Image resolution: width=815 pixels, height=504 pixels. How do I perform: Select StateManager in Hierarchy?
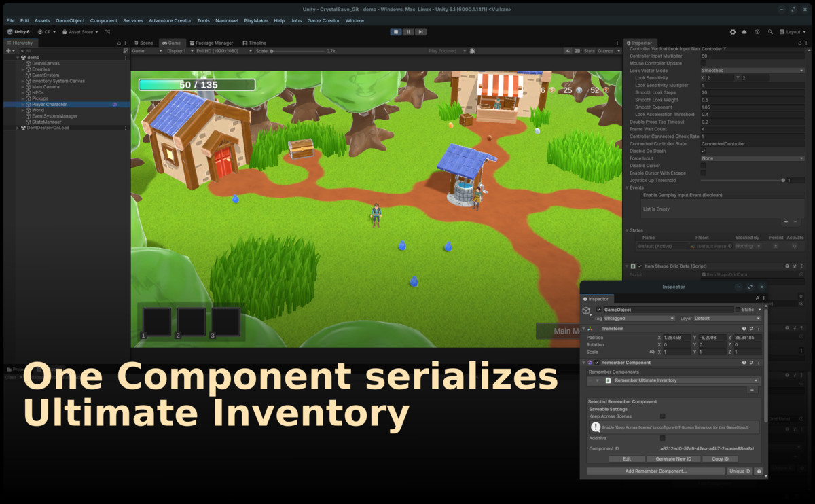(47, 122)
